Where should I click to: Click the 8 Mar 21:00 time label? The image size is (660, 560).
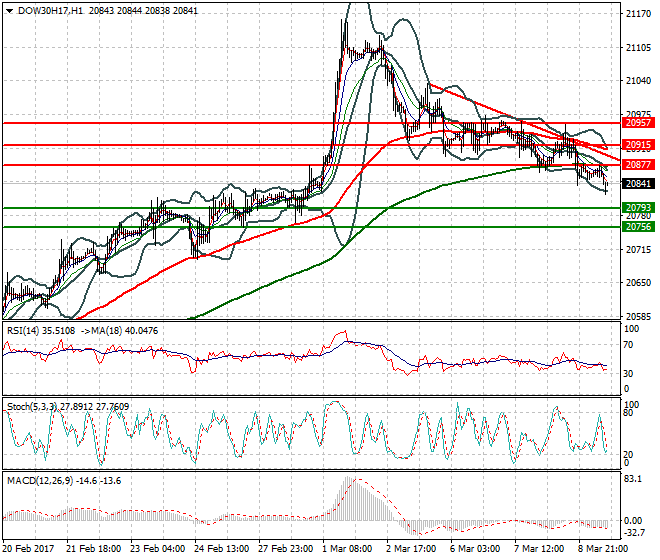(x=603, y=549)
